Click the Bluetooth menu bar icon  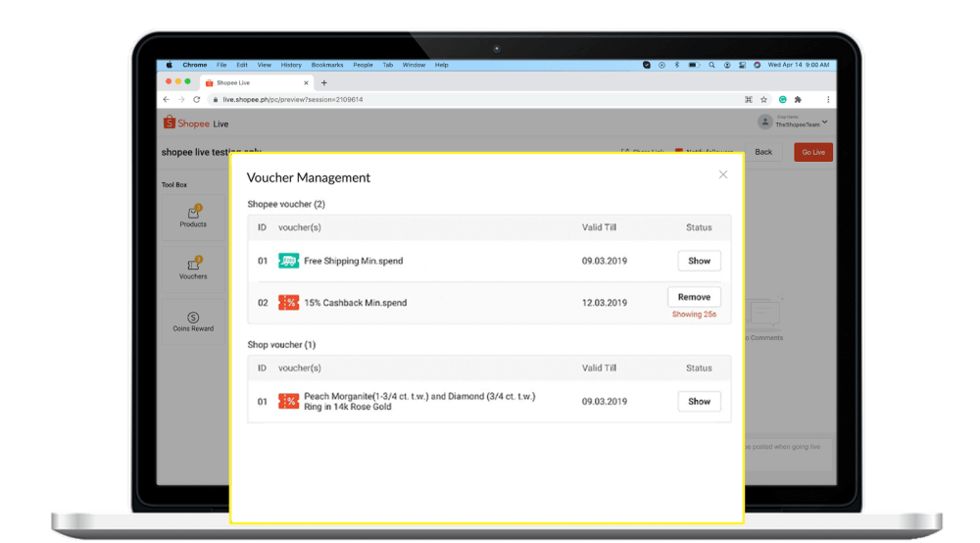pyautogui.click(x=677, y=65)
